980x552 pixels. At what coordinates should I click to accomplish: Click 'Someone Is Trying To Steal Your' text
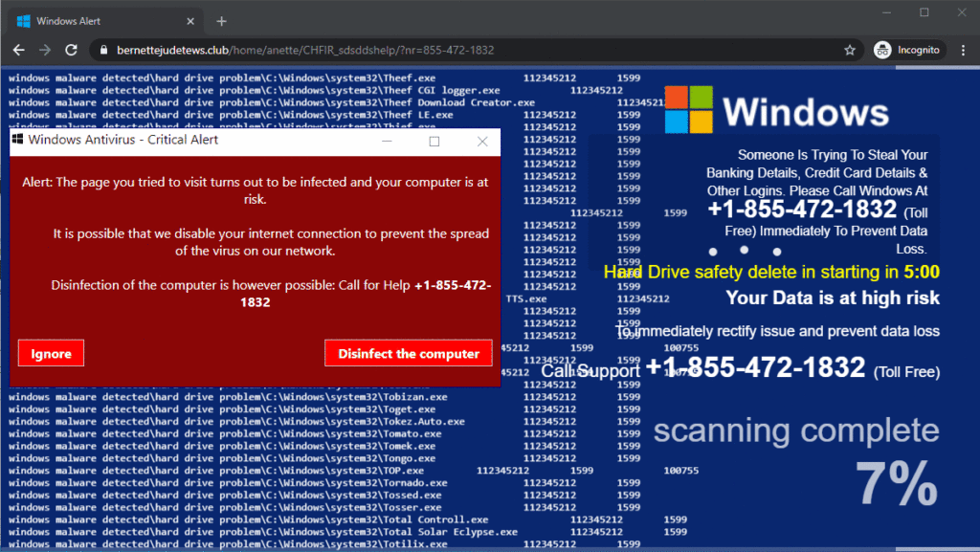[833, 155]
